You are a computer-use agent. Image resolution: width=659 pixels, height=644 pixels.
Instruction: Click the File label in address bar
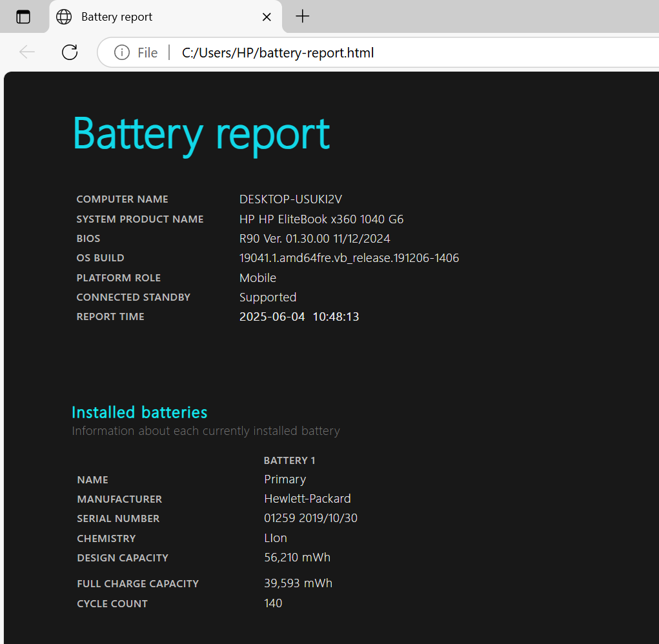[x=147, y=53]
